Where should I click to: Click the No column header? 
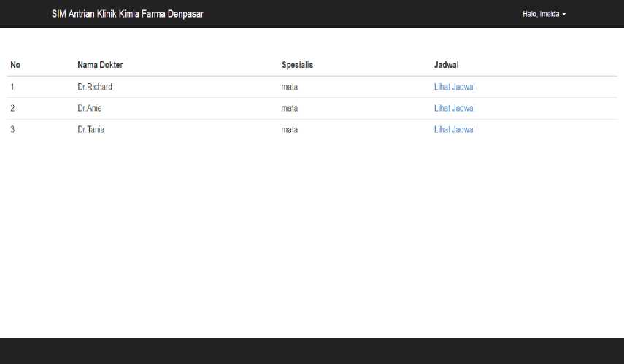click(x=15, y=65)
